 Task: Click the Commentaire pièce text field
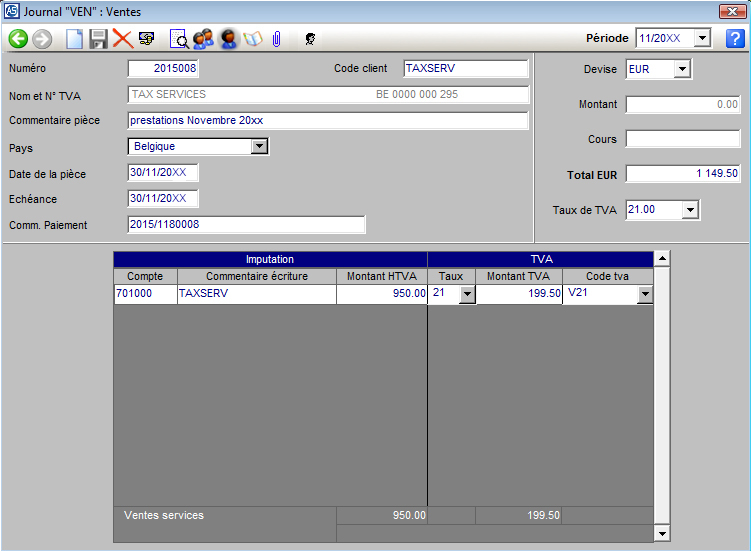[x=327, y=121]
